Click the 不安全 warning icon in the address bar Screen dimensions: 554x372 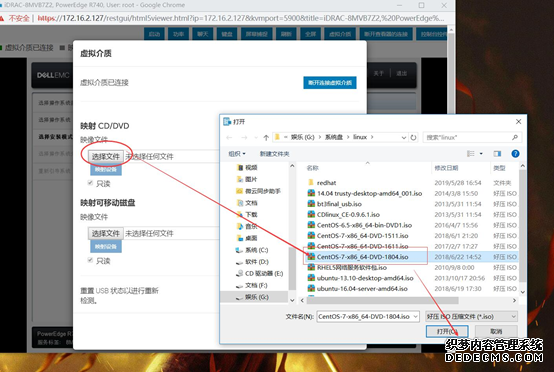[x=3, y=18]
